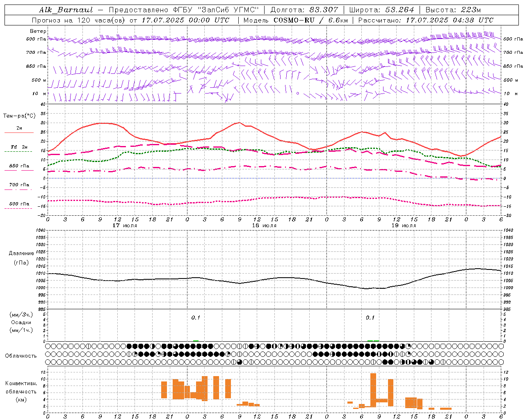The height and width of the screenshot is (420, 525).
Task: Click the (км) convective height unit
Action: 21,399
